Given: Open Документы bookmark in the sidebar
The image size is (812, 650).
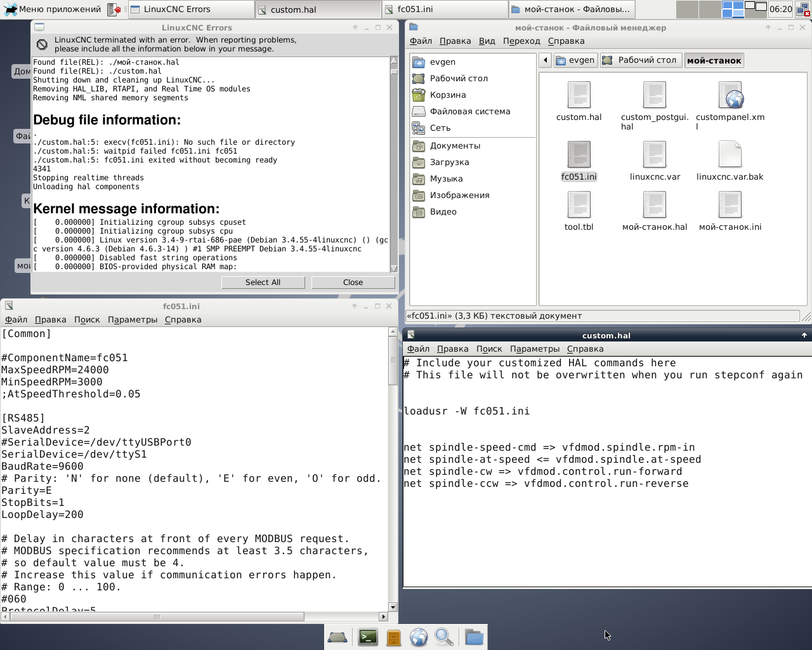Looking at the screenshot, I should [455, 145].
